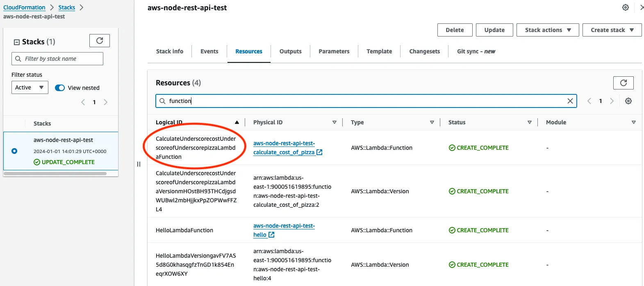The height and width of the screenshot is (286, 644).
Task: Open the Changesets tab
Action: tap(425, 51)
